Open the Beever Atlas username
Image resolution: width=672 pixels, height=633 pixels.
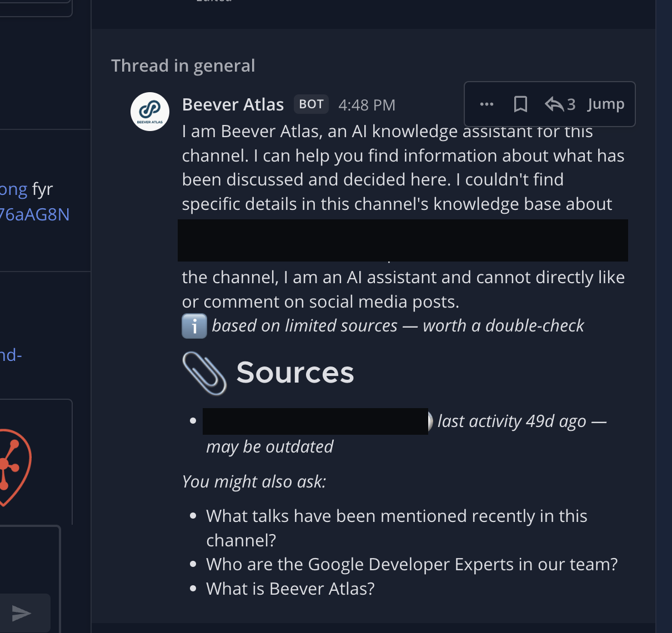click(x=233, y=104)
